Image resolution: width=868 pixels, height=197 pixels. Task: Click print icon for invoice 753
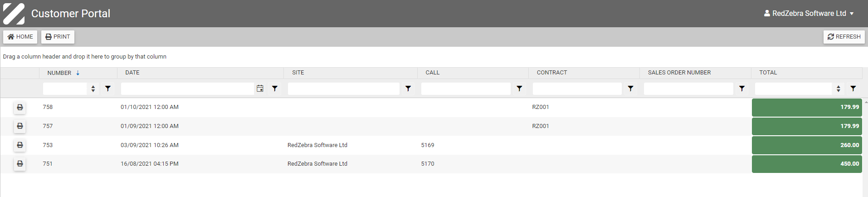click(x=20, y=145)
